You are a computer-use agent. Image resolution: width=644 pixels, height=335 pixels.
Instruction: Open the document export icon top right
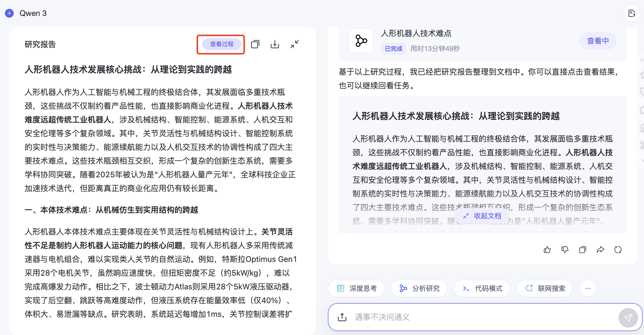click(632, 13)
